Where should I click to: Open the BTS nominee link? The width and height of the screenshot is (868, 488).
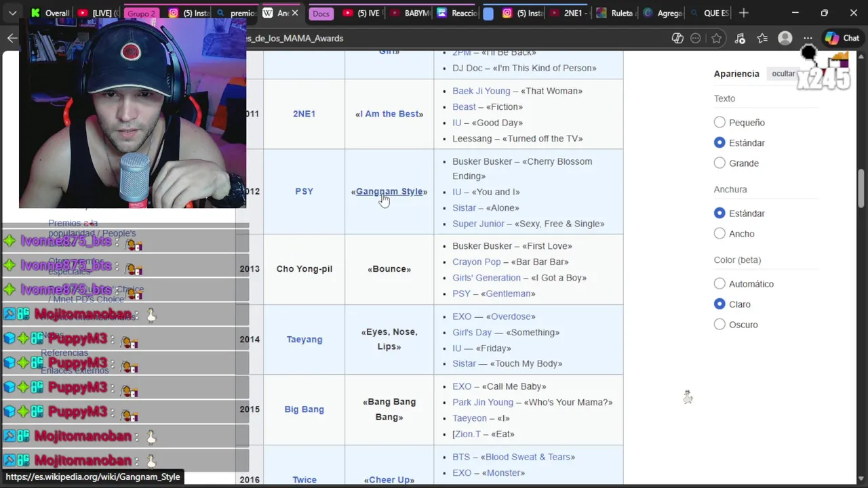(461, 457)
